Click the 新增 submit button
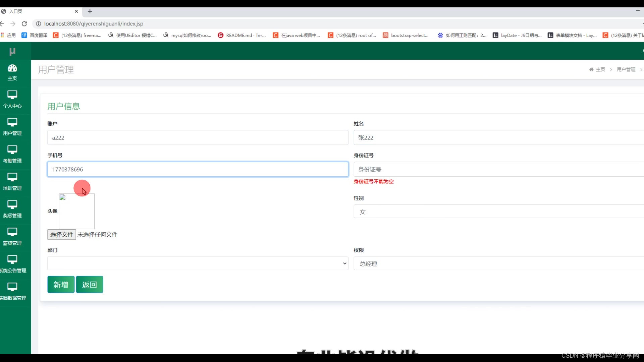The height and width of the screenshot is (362, 644). coord(61,285)
